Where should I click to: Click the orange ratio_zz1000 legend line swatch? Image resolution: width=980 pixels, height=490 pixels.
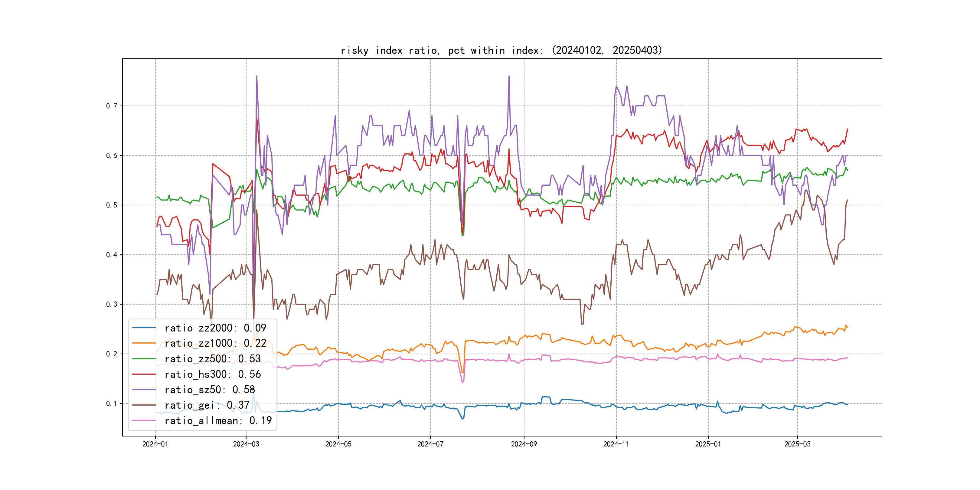coord(144,343)
